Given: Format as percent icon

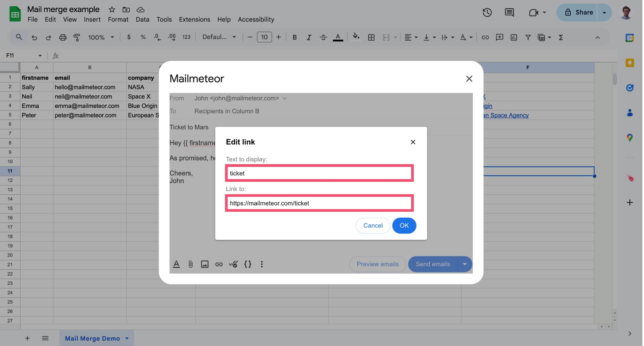Looking at the screenshot, I should 143,37.
